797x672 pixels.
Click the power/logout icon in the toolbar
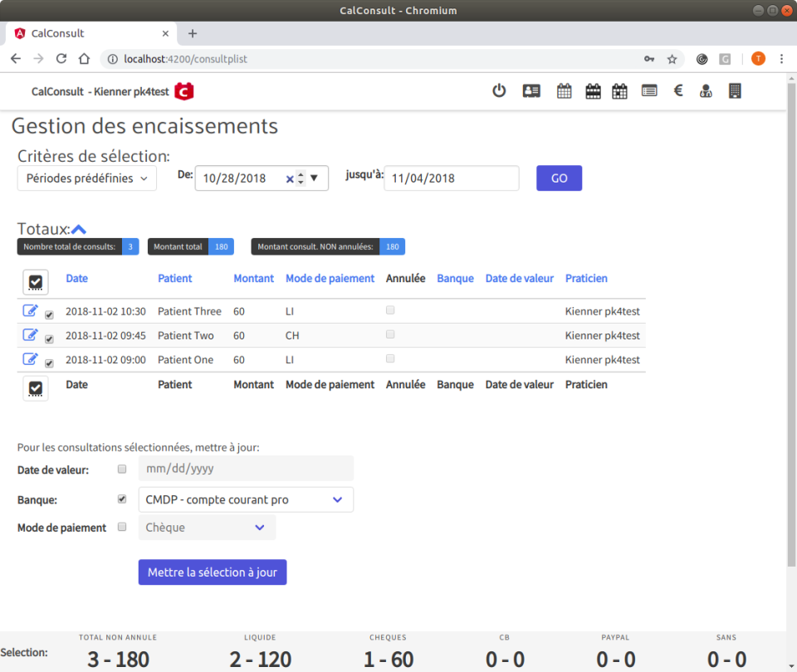499,90
